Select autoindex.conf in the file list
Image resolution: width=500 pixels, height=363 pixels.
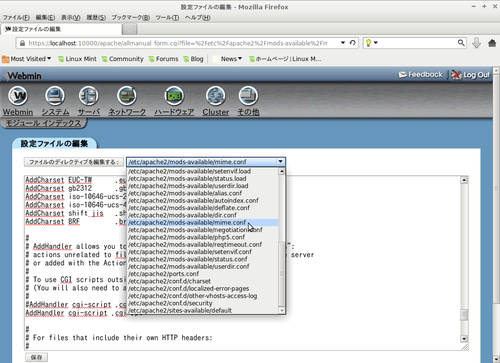tap(203, 201)
